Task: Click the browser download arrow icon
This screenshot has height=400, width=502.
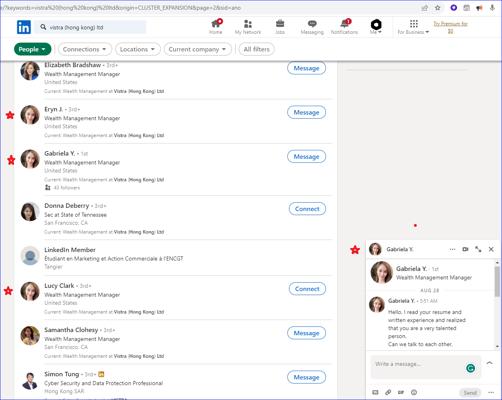Action: (x=492, y=8)
